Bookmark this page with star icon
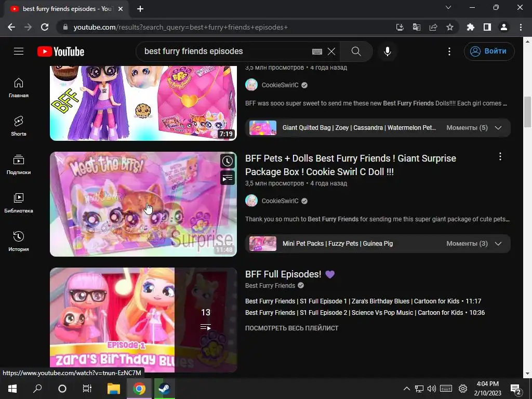The image size is (532, 399). coord(450,27)
